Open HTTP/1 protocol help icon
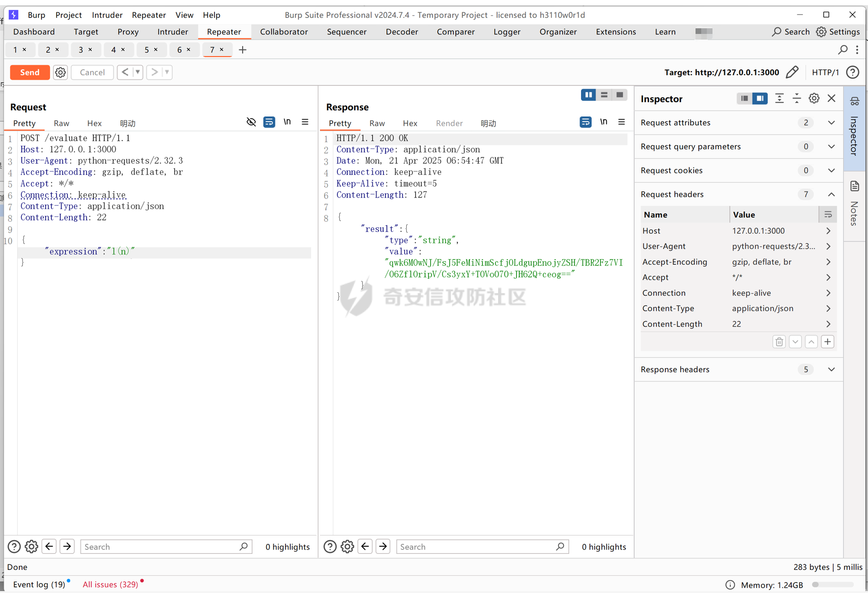Screen dimensions: 868x593 [852, 72]
